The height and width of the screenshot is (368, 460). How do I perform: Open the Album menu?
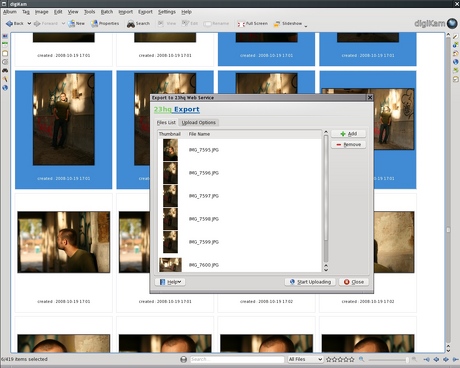[10, 12]
